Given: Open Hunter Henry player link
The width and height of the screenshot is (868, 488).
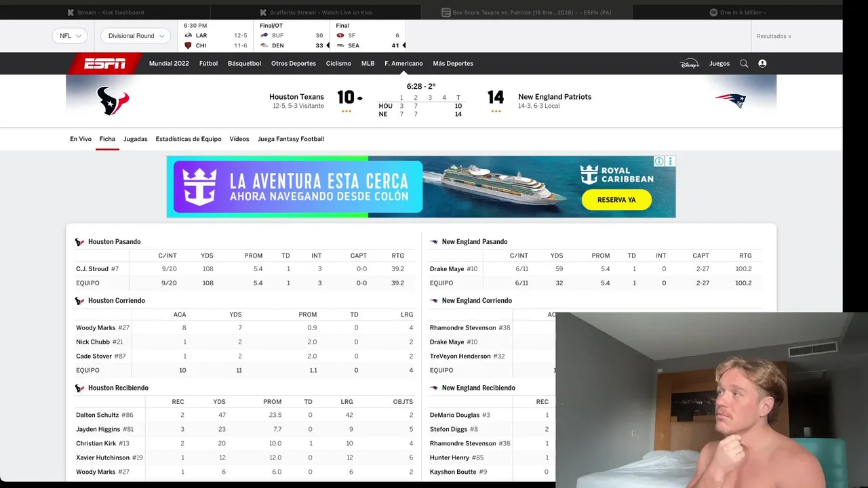Looking at the screenshot, I should tap(450, 458).
